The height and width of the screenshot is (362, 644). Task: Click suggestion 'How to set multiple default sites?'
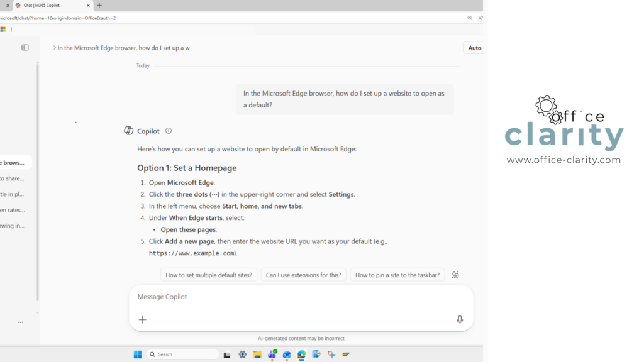(x=208, y=275)
